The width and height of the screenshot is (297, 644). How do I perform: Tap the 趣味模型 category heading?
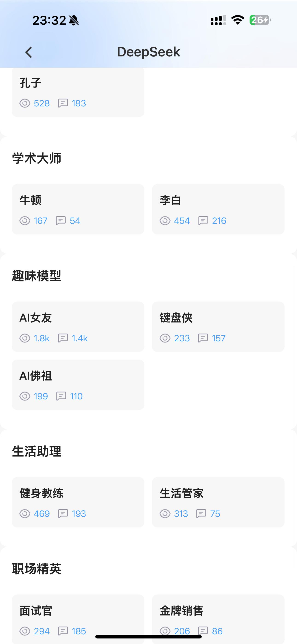(x=37, y=276)
